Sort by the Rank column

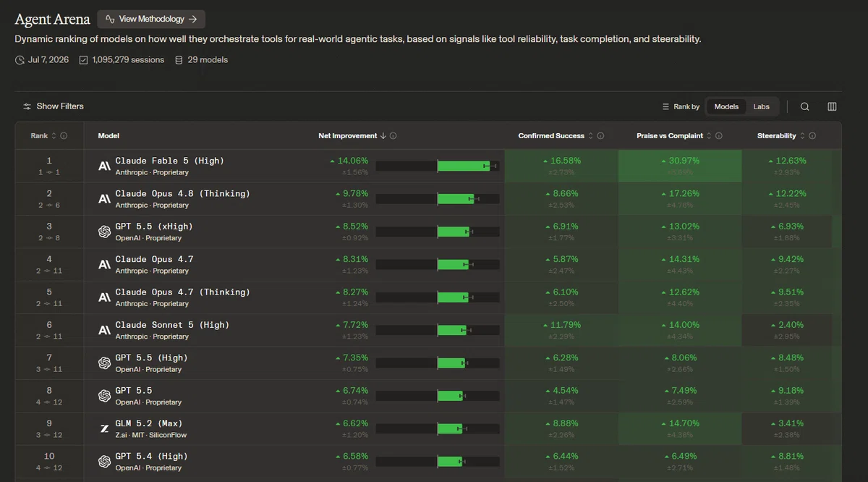click(43, 136)
